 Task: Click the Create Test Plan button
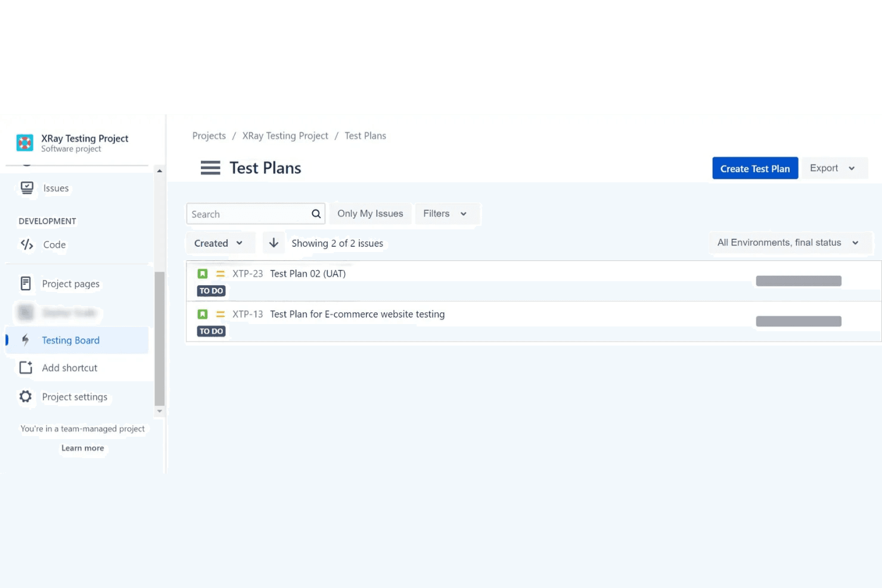[755, 169]
